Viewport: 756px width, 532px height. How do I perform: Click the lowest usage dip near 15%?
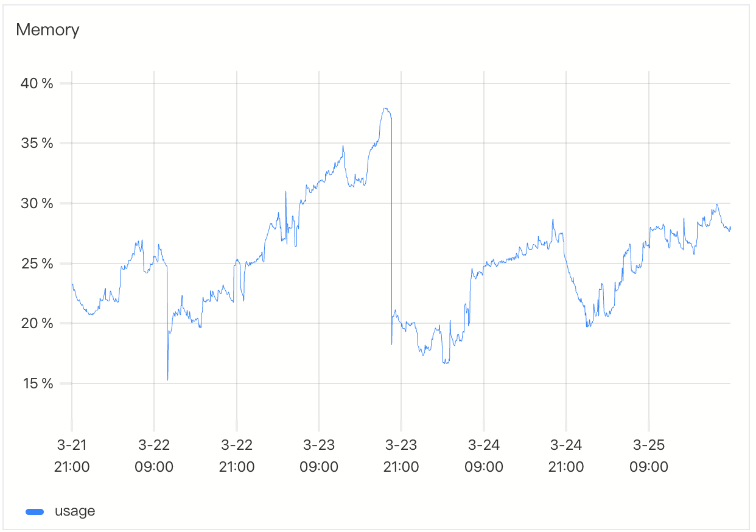(167, 380)
